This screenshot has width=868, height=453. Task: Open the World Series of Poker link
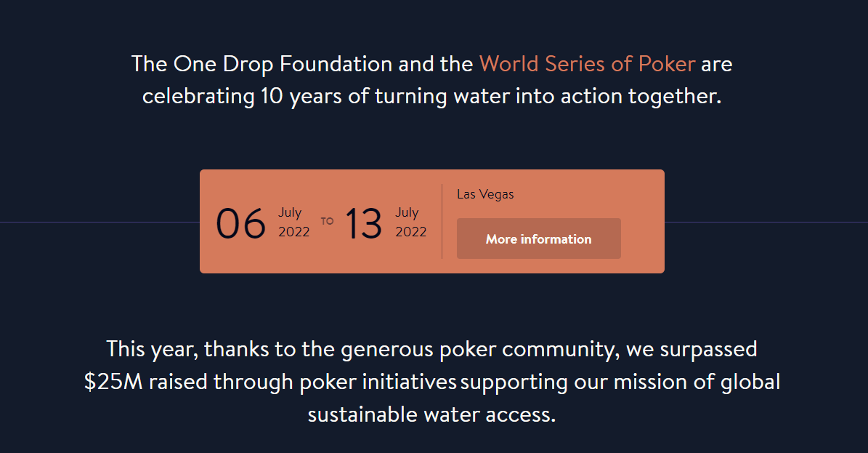(587, 64)
